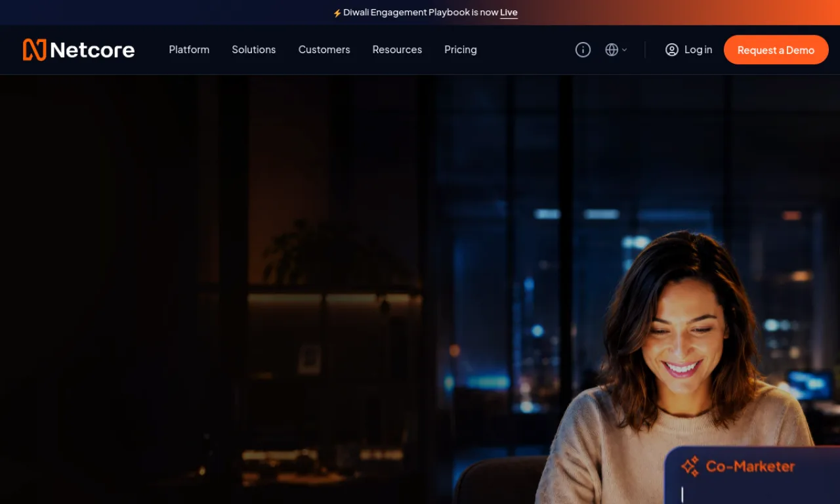Click the Diwali Engagement Playbook announcement text
Image resolution: width=840 pixels, height=504 pixels.
pos(421,12)
